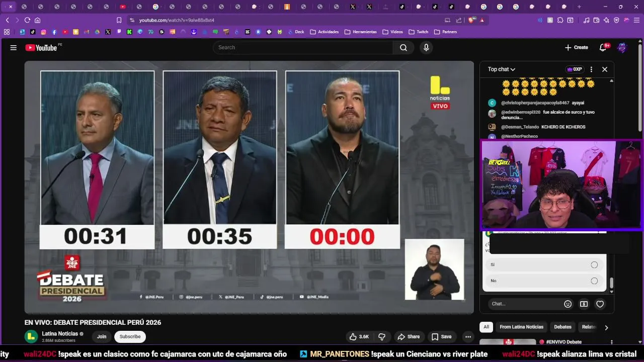Open Brave wallet icon
644x362 pixels.
596,20
